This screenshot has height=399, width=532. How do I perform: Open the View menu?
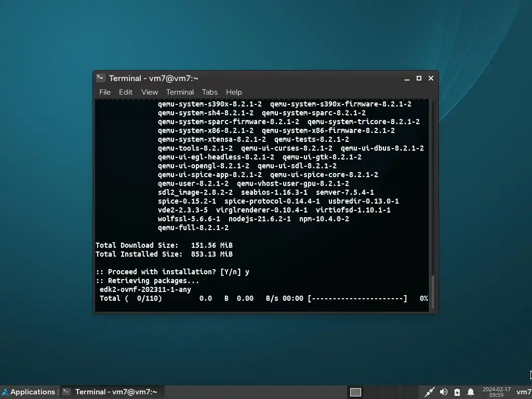coord(150,92)
